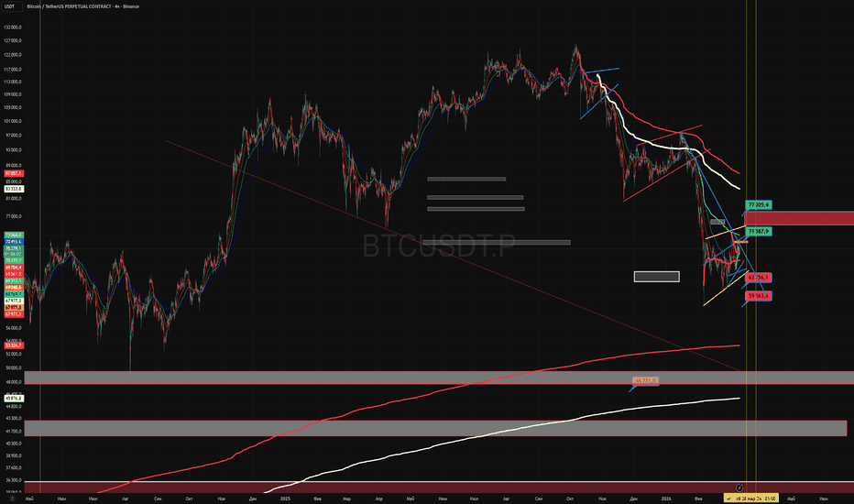Select the small white-outlined rectangle drawing

[x=656, y=277]
